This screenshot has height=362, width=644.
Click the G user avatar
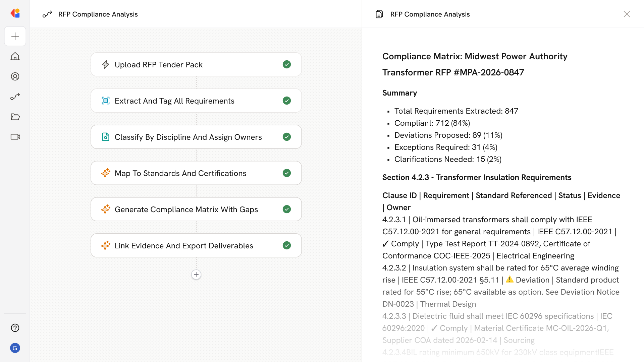(15, 348)
